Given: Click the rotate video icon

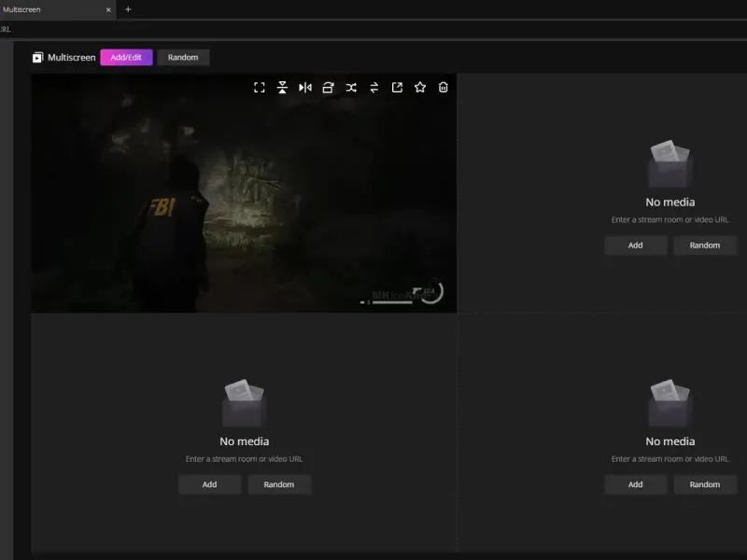Looking at the screenshot, I should [x=329, y=88].
